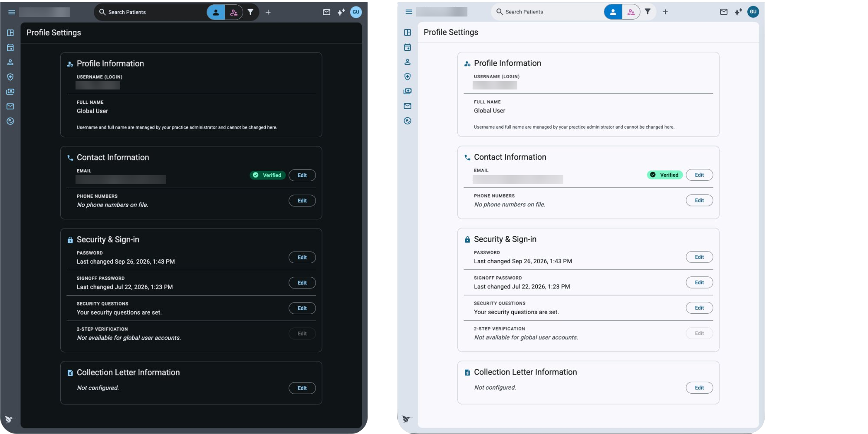868x434 pixels.
Task: Edit email in light window
Action: 699,175
